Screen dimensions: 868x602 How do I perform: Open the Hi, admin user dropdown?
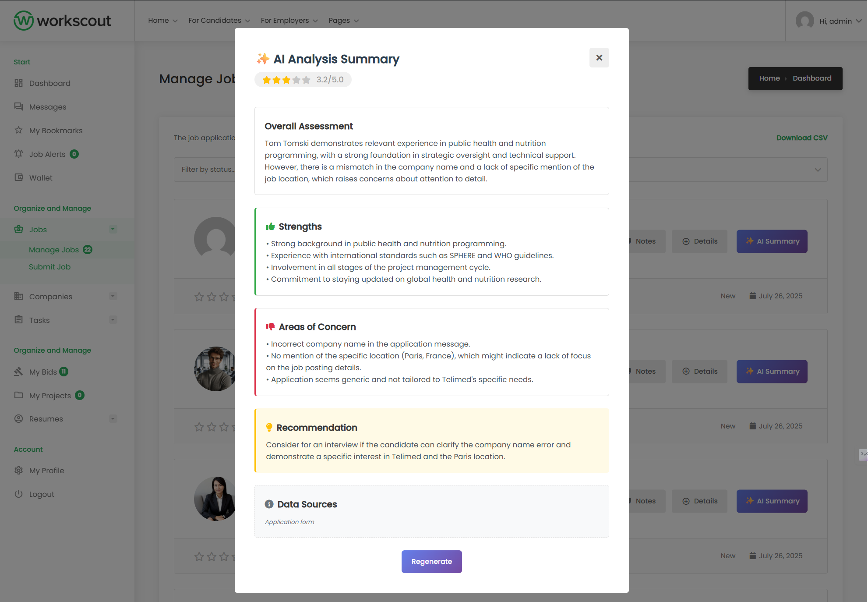[840, 21]
